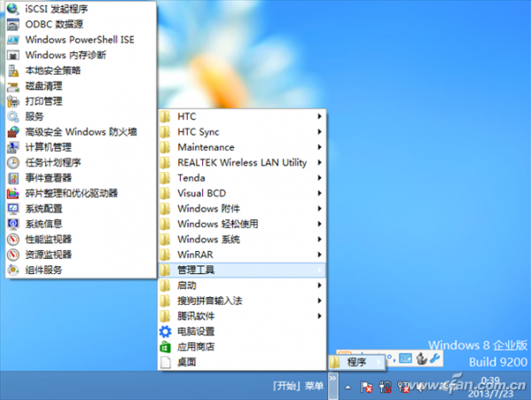
Task: Open 应用商店 green store icon
Action: 165,347
